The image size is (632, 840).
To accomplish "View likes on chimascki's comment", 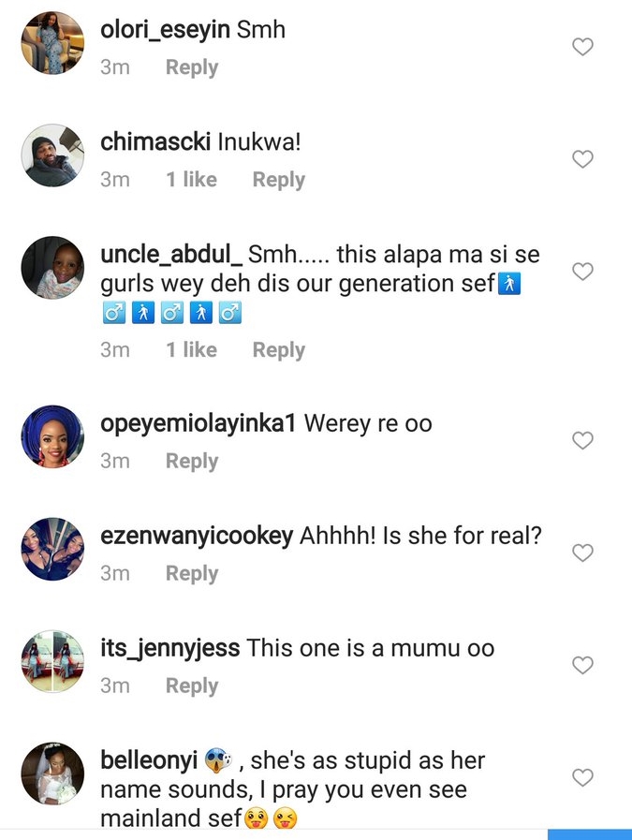I will click(191, 180).
